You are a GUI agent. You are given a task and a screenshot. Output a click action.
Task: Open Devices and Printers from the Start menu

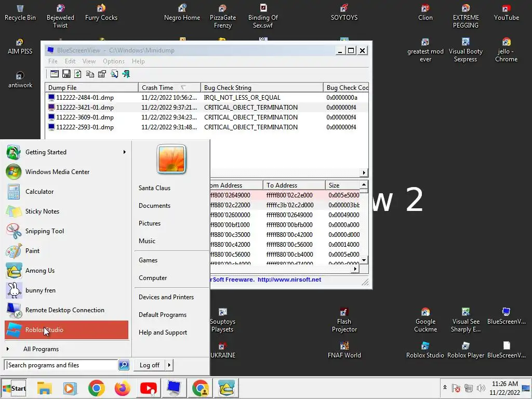[x=166, y=297]
